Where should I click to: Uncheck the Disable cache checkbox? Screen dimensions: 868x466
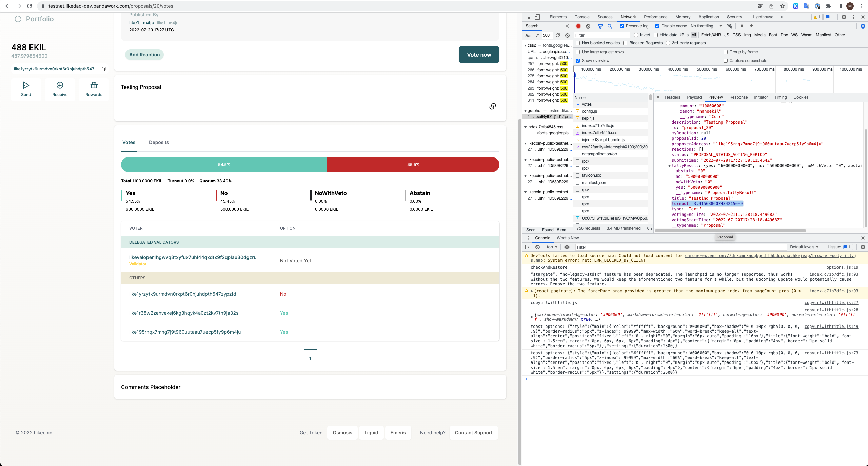coord(657,26)
